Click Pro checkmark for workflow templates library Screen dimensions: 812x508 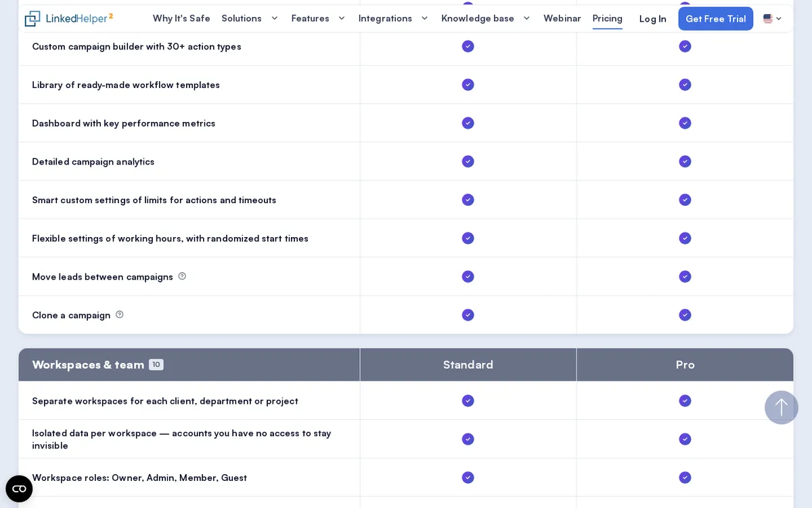pyautogui.click(x=685, y=85)
